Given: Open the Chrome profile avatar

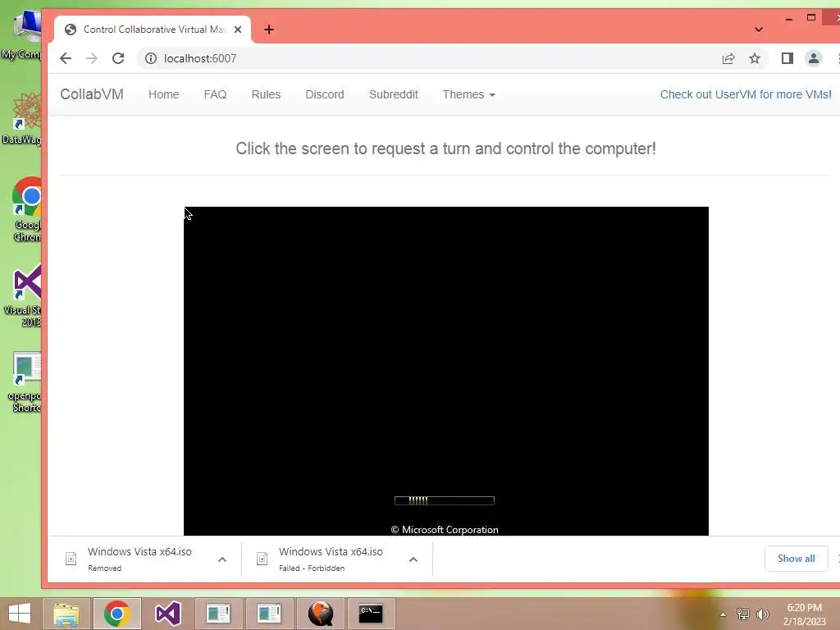Looking at the screenshot, I should click(x=813, y=58).
